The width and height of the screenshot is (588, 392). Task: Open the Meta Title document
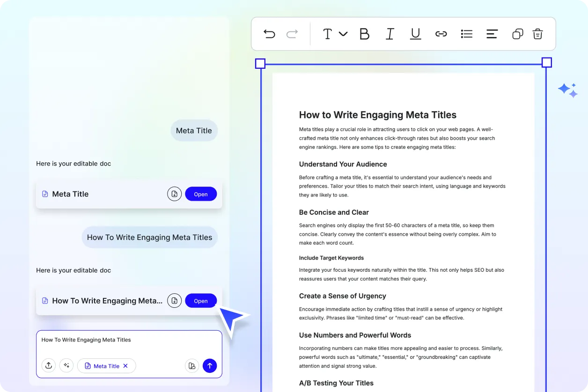(x=201, y=194)
